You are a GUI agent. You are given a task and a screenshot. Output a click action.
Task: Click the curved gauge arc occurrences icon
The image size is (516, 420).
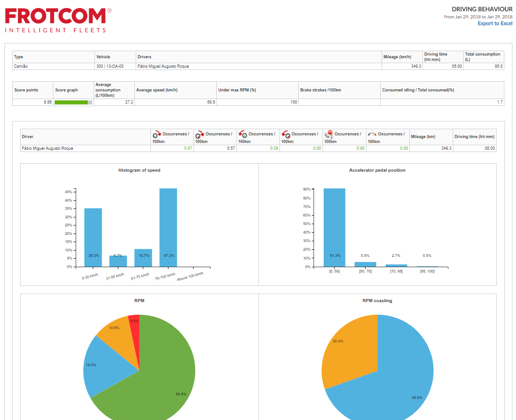(372, 134)
